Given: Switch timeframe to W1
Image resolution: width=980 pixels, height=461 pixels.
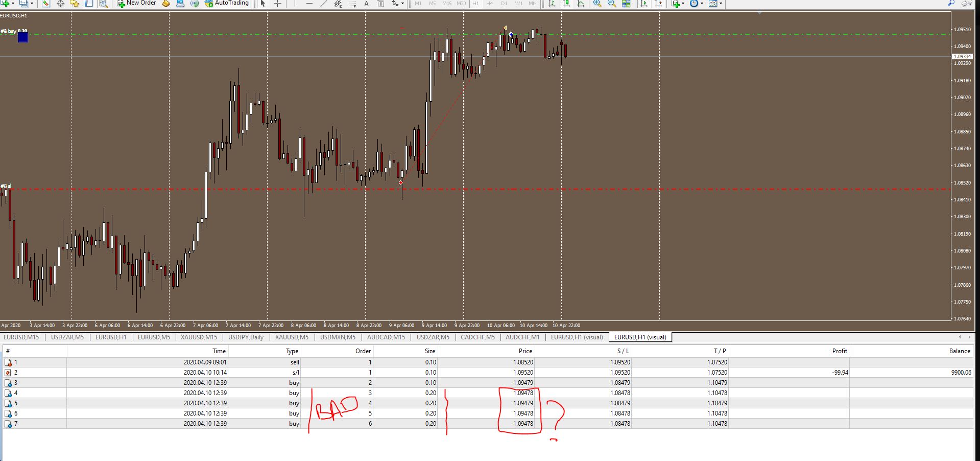Looking at the screenshot, I should pos(518,4).
